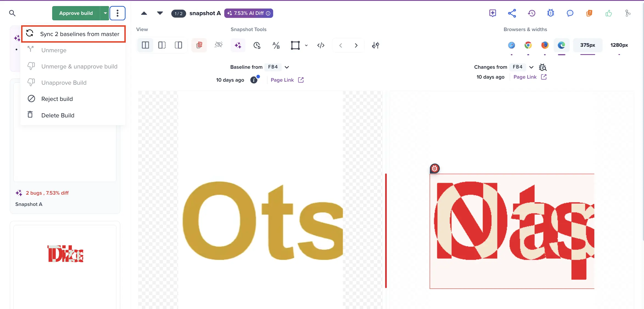Click the baseline Ots image

pyautogui.click(x=260, y=200)
